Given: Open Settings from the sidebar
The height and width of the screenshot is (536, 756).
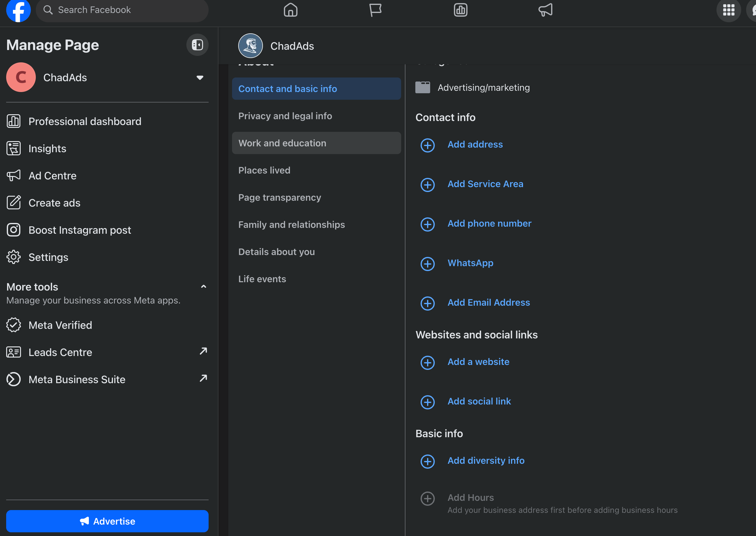Looking at the screenshot, I should tap(48, 257).
